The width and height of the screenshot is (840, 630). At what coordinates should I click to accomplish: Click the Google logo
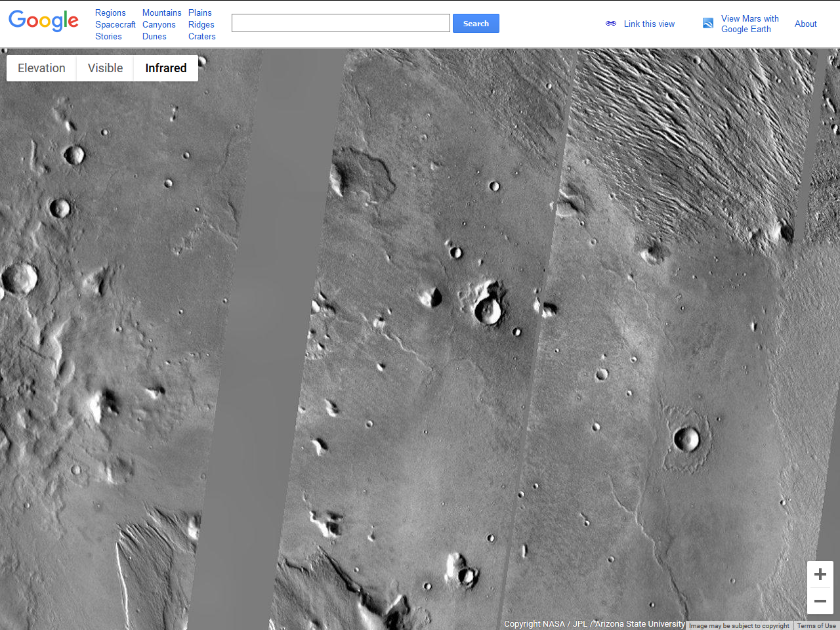click(x=44, y=20)
